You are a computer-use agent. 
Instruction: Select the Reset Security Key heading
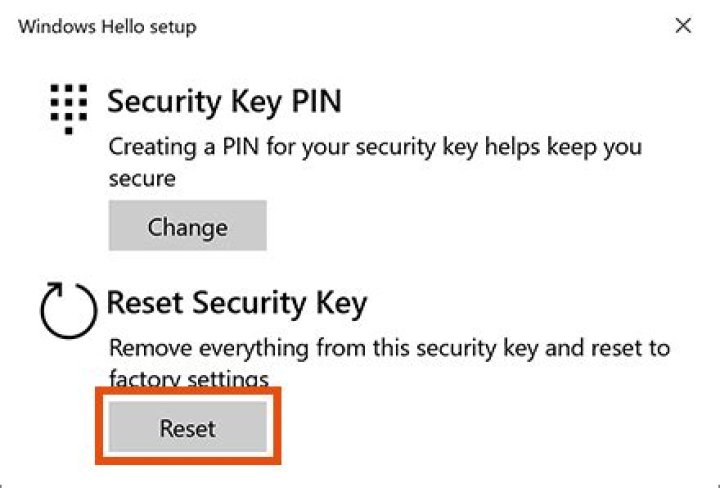[x=237, y=302]
